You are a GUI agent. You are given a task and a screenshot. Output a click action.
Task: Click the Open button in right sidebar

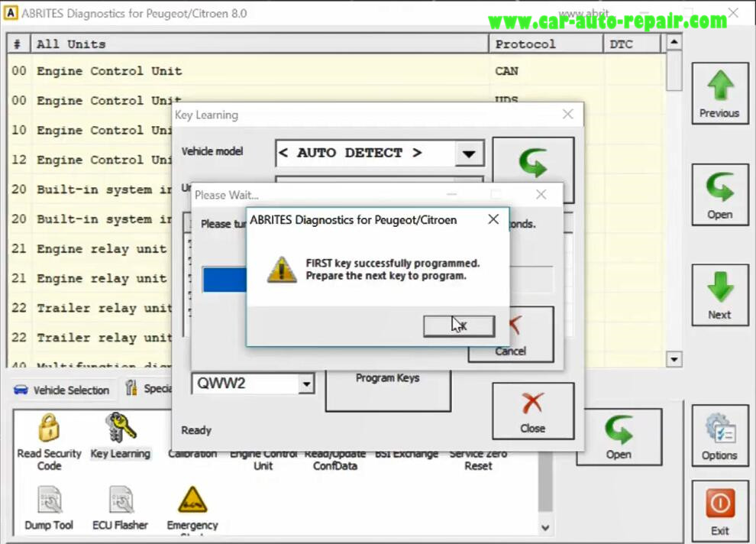[x=720, y=195]
